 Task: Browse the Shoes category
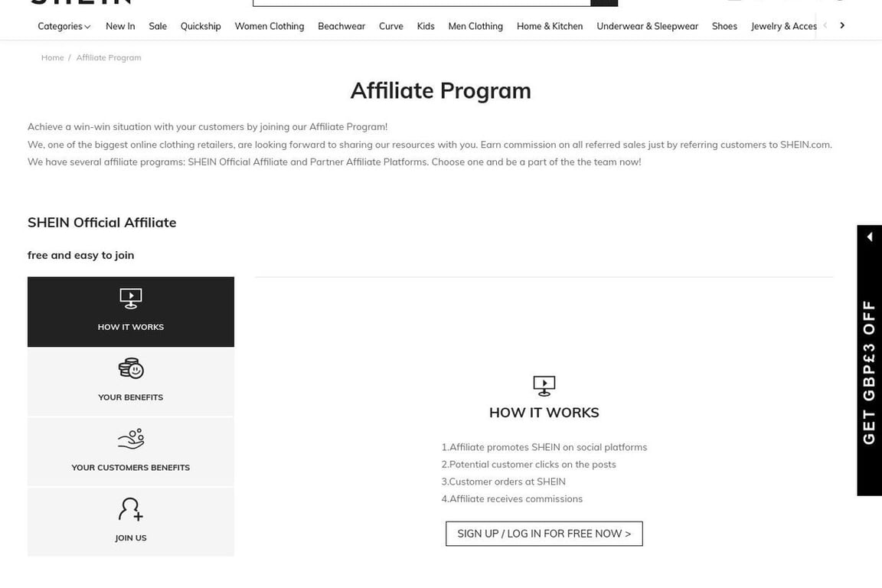(724, 27)
